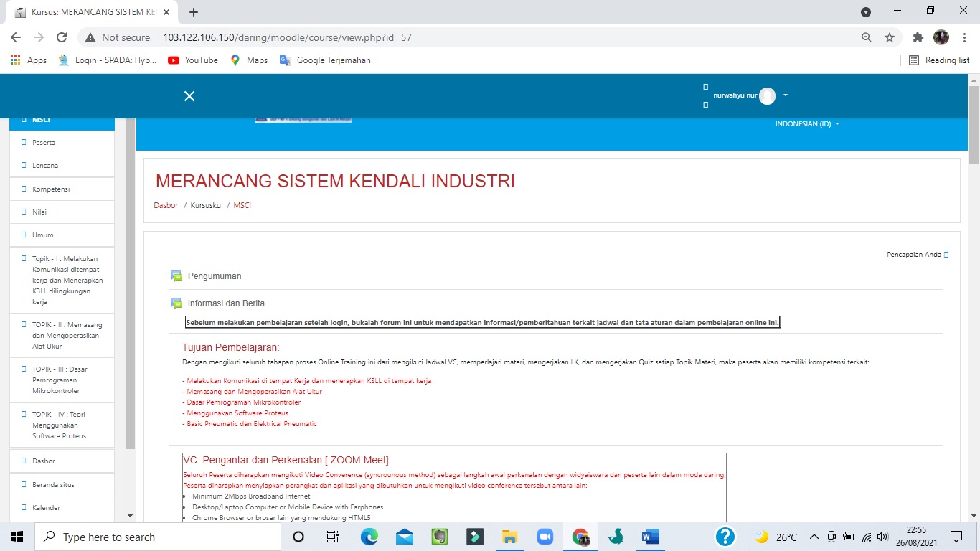Click the sidebar vertical scrollbar

point(130,287)
